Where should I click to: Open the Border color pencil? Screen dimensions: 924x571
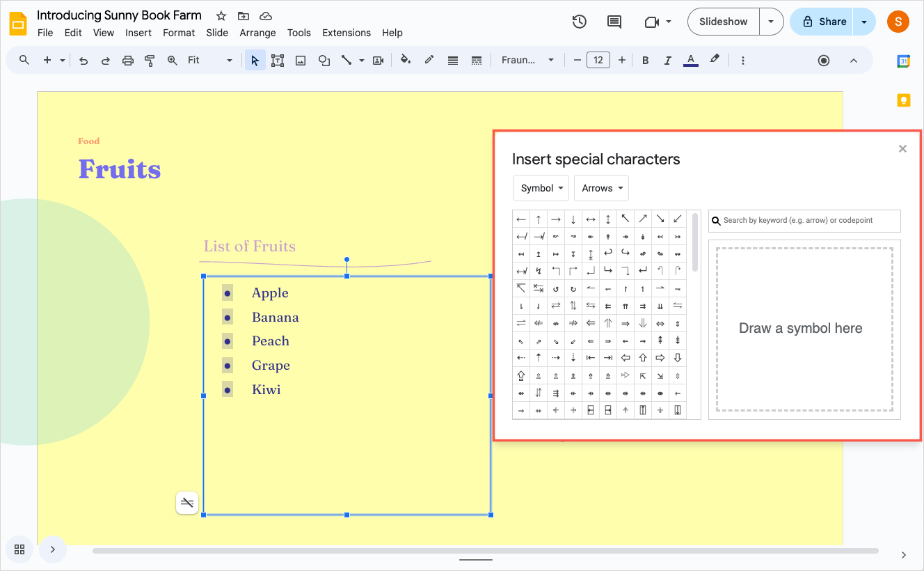(x=429, y=61)
